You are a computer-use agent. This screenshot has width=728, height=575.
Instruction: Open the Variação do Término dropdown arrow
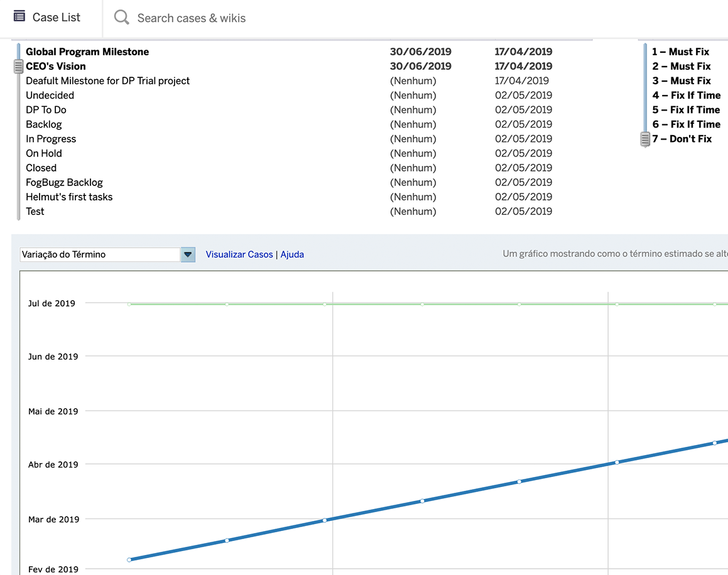[188, 255]
